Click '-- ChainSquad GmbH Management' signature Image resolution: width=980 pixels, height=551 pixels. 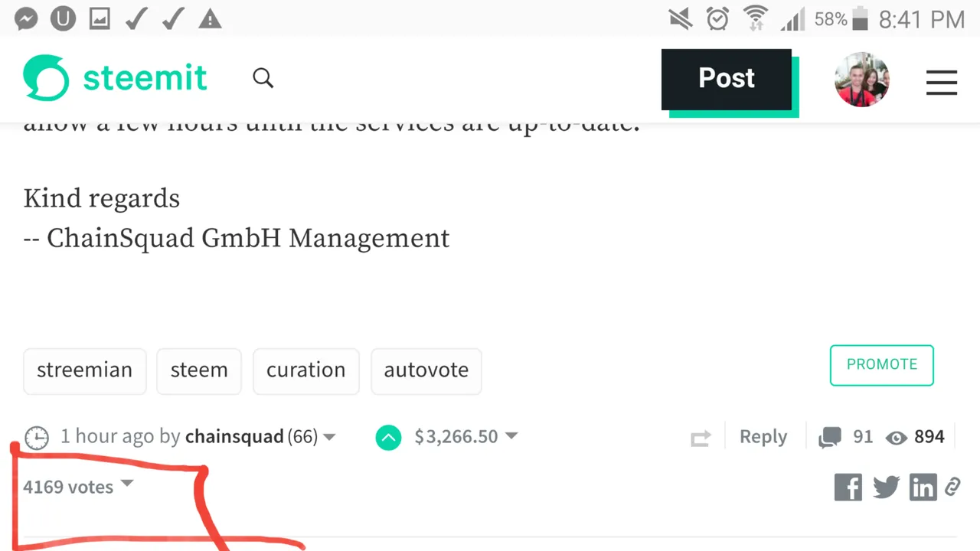coord(237,239)
